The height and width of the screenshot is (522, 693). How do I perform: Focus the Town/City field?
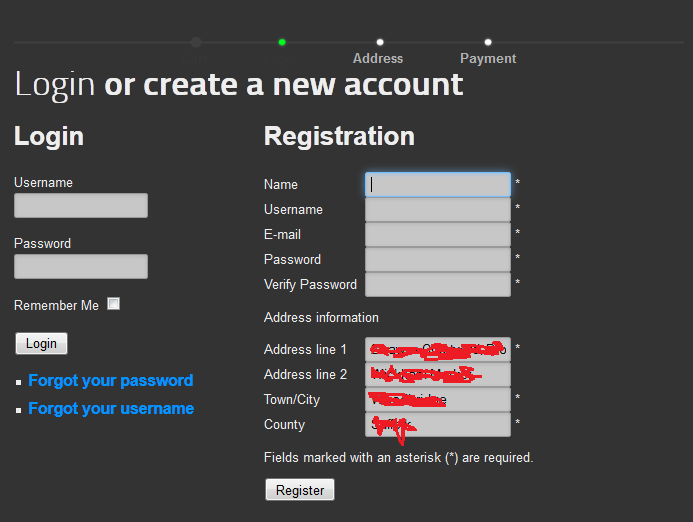(x=438, y=400)
